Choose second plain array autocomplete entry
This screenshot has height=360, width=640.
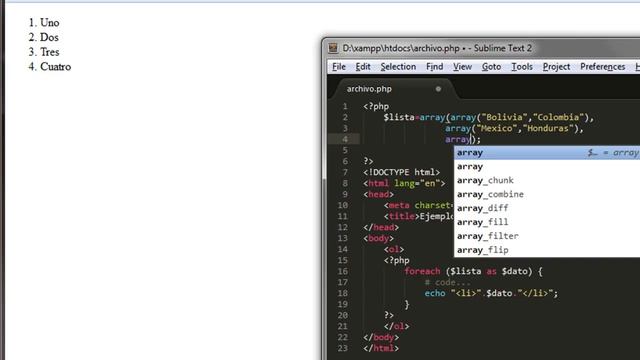click(x=547, y=167)
